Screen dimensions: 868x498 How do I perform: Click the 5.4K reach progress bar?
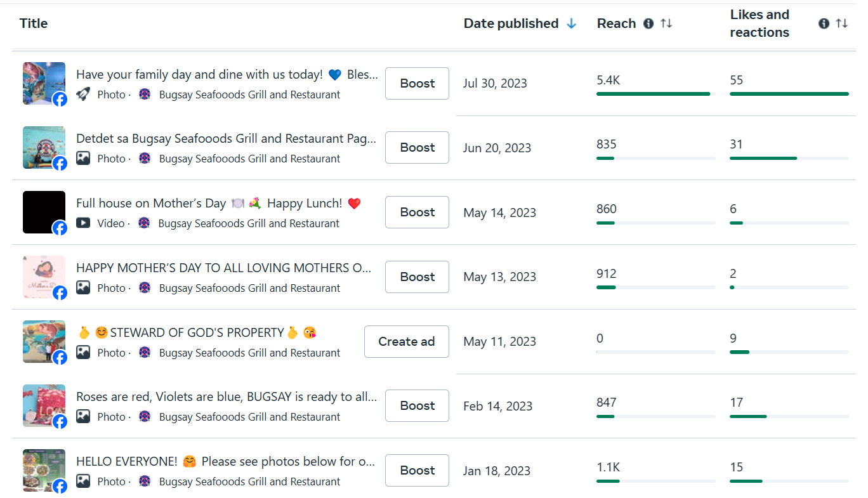654,94
